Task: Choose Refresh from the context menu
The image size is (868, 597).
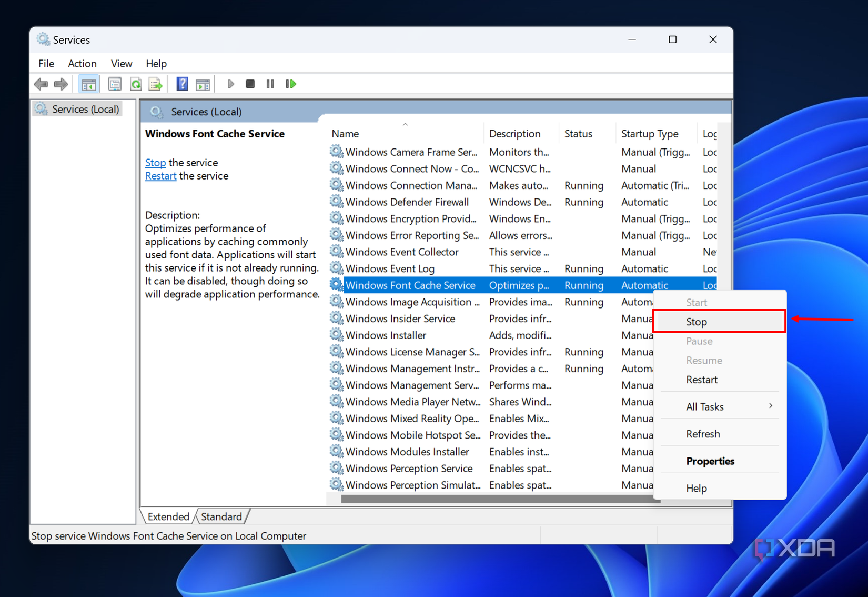Action: point(720,434)
